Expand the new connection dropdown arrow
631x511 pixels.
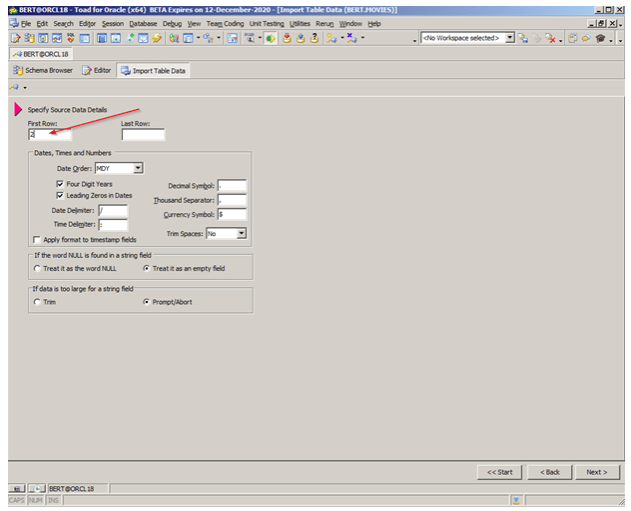tap(342, 38)
